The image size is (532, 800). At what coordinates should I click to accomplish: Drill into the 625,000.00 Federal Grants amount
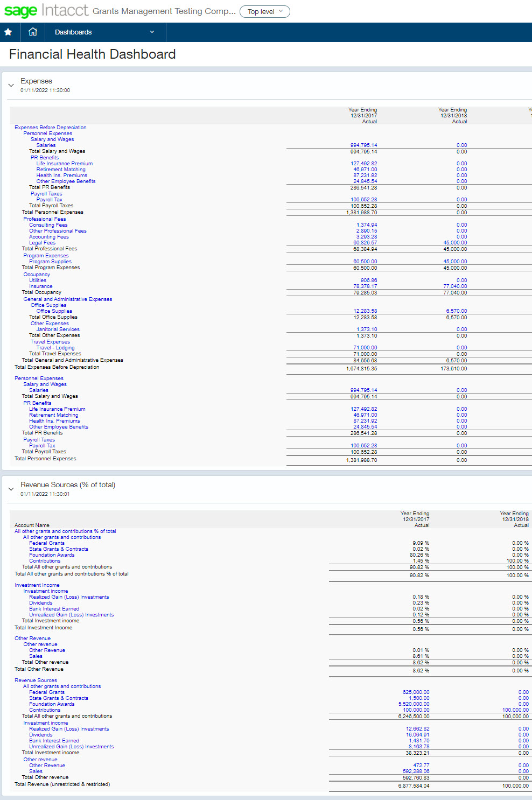[416, 692]
